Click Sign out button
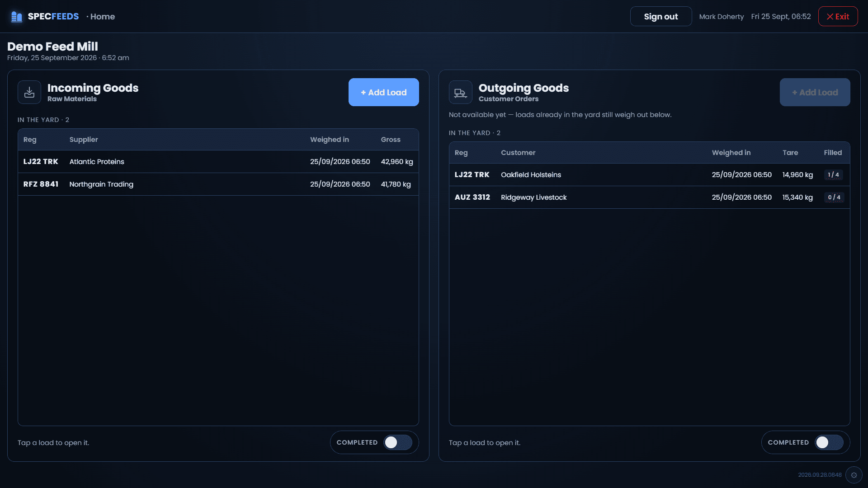868x488 pixels. tap(660, 16)
